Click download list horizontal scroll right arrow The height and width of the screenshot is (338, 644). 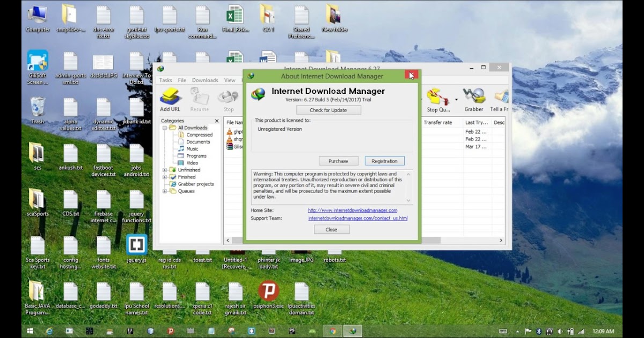pyautogui.click(x=501, y=241)
